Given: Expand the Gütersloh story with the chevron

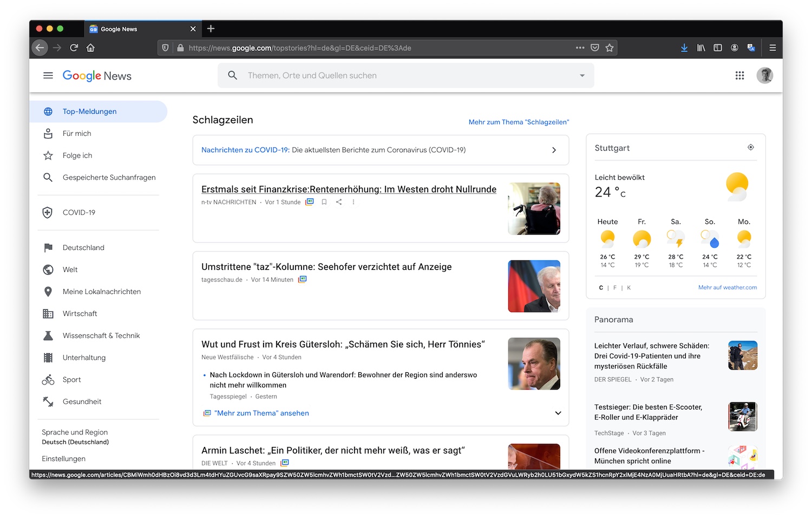Looking at the screenshot, I should (558, 413).
